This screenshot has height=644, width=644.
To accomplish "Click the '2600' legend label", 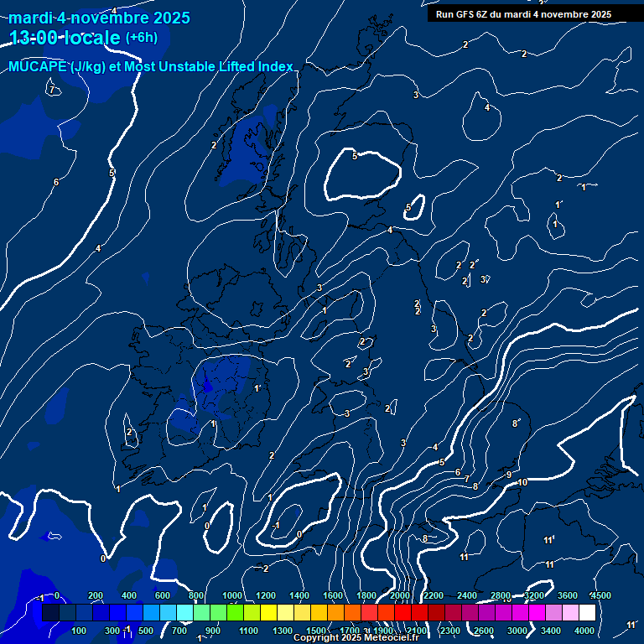I will pyautogui.click(x=484, y=631).
